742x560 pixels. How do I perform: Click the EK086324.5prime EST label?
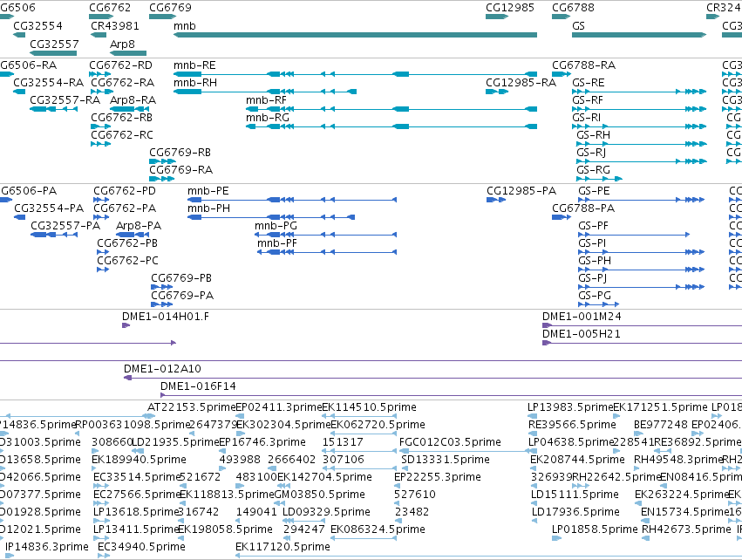tap(378, 529)
